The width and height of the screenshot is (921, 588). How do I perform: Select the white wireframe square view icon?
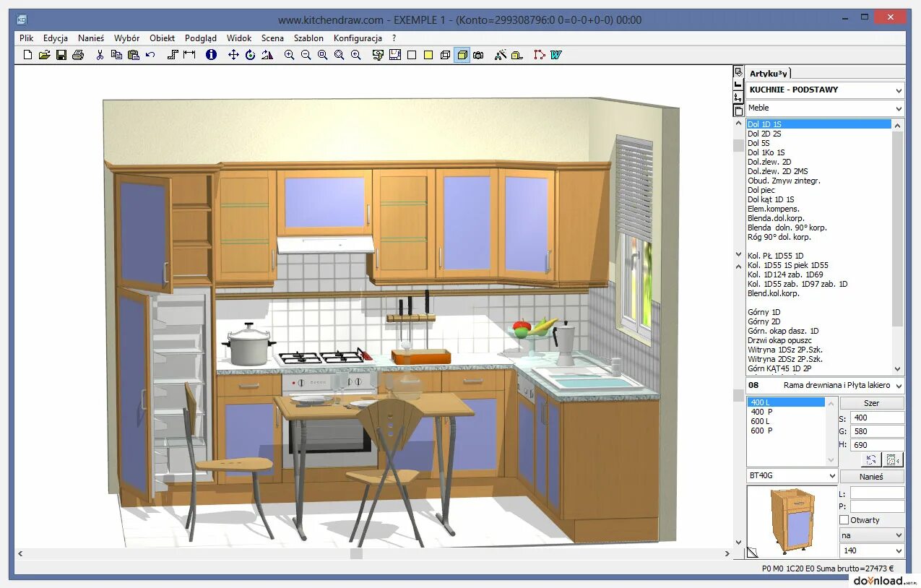[x=412, y=55]
